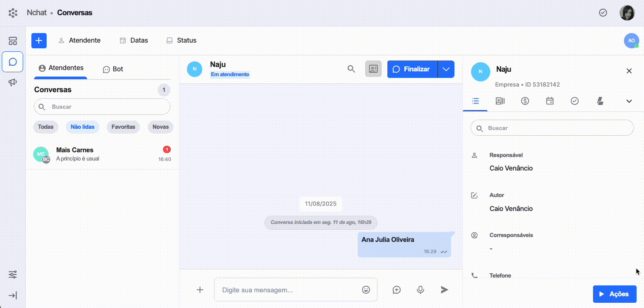
Task: Click the Digite sua mensagem input
Action: pyautogui.click(x=296, y=289)
